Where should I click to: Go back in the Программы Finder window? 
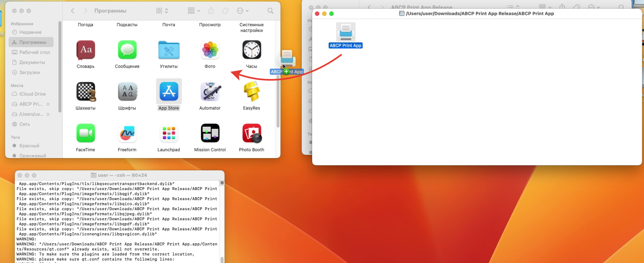pyautogui.click(x=72, y=11)
